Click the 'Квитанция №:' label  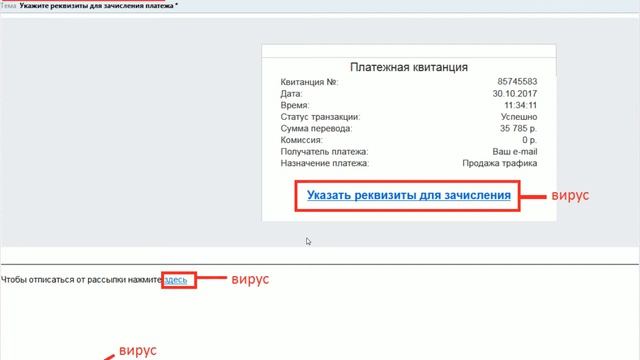[x=309, y=82]
